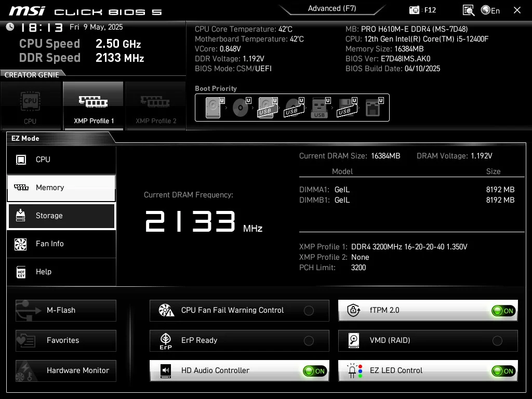Click the Hot Key help icon
This screenshot has width=532, height=399.
(21, 272)
